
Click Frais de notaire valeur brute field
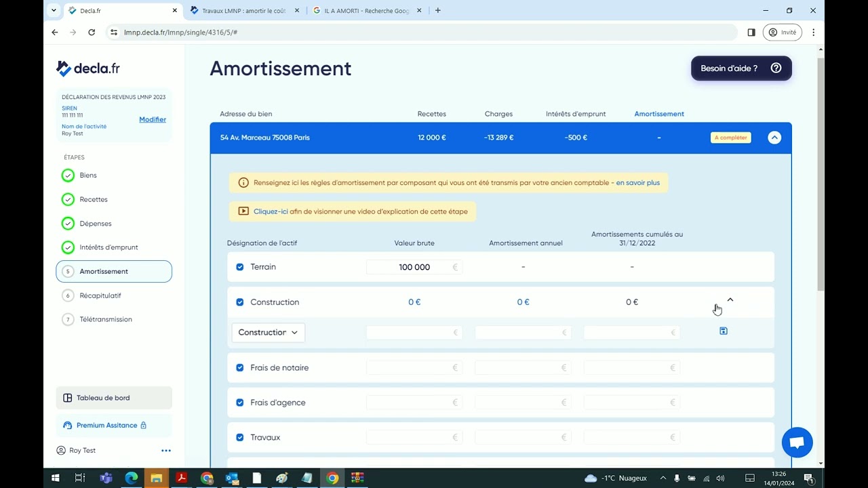pos(414,368)
